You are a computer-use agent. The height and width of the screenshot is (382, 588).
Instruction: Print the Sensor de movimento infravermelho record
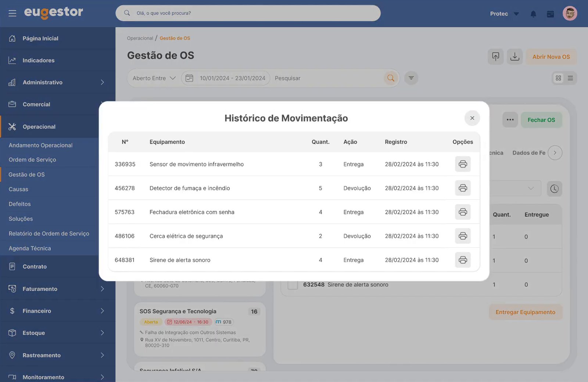point(463,164)
